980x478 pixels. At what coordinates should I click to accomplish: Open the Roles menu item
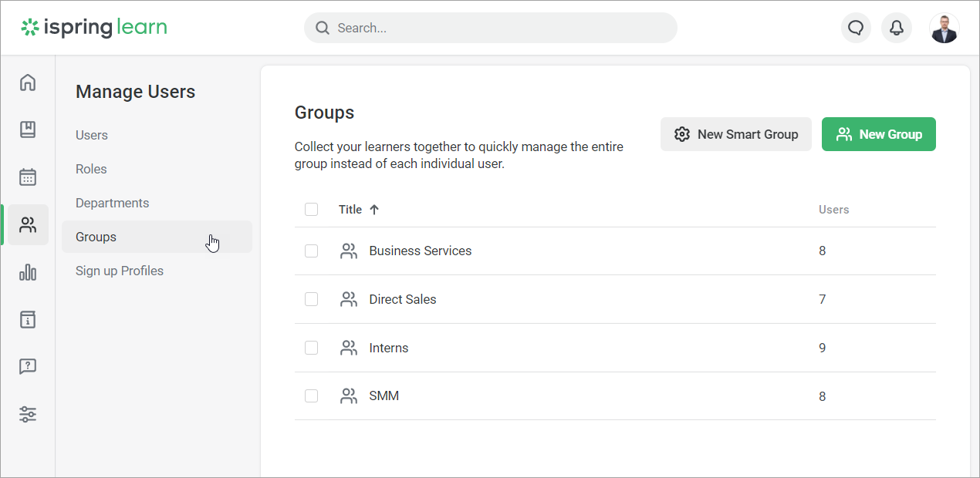(91, 169)
